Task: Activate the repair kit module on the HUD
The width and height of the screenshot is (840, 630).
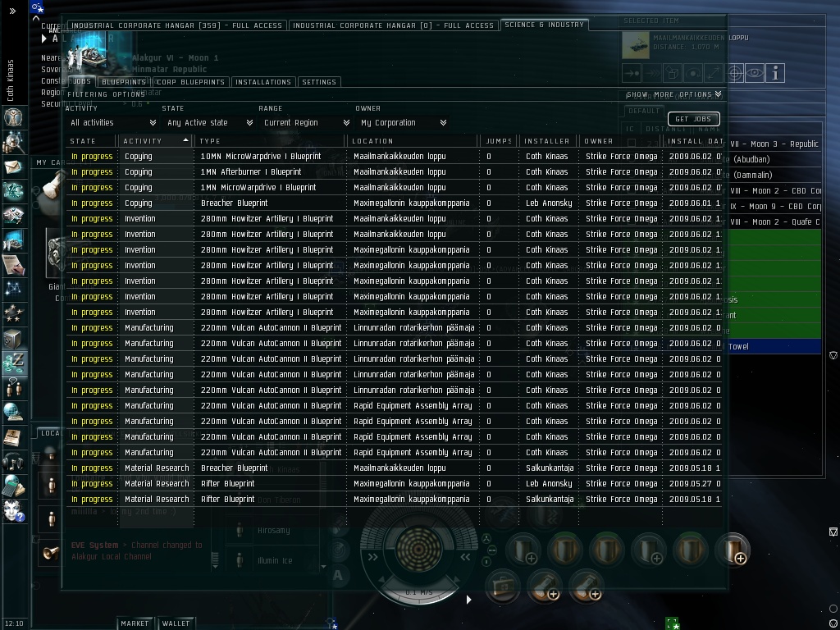Action: [x=503, y=587]
